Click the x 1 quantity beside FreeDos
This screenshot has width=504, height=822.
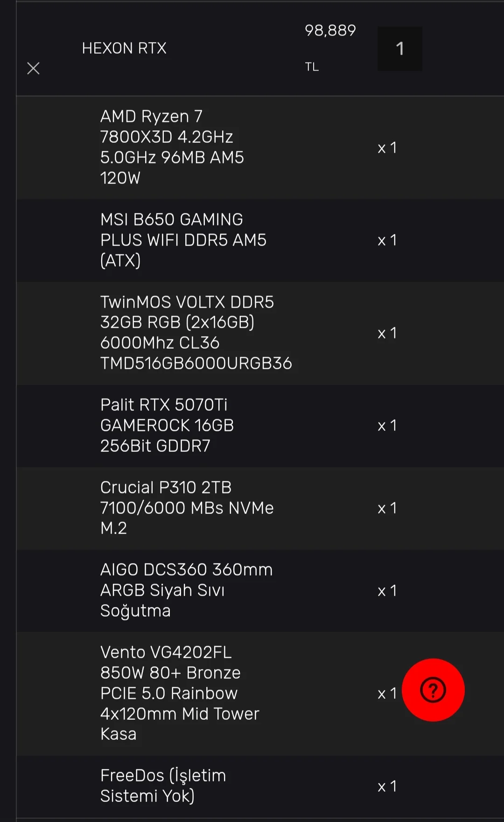[387, 787]
